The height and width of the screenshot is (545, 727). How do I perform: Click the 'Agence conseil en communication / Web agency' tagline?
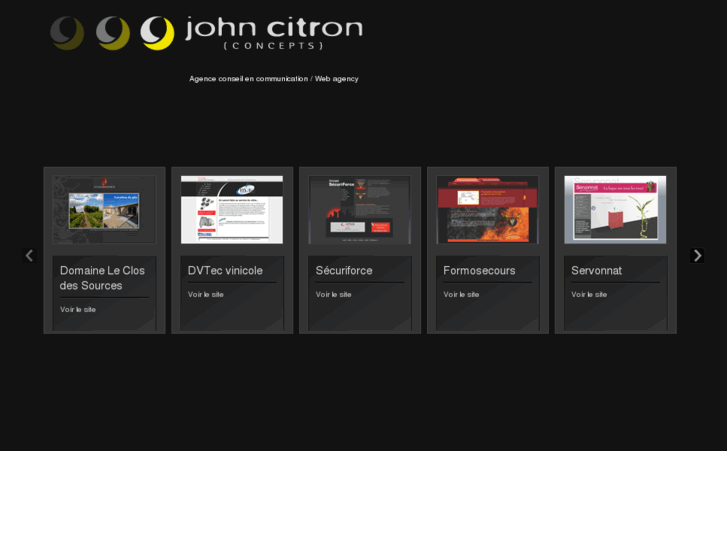pyautogui.click(x=274, y=79)
